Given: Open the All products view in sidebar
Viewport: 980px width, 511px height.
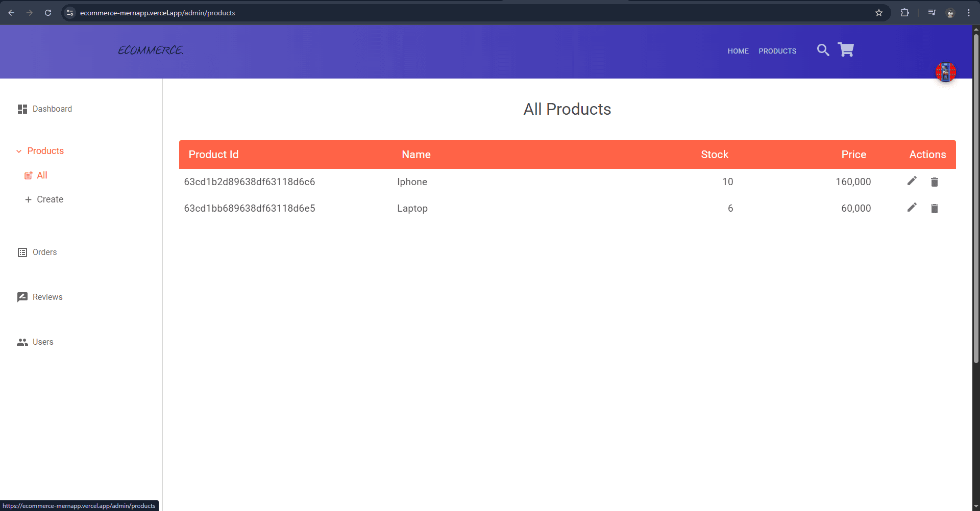Looking at the screenshot, I should coord(42,175).
